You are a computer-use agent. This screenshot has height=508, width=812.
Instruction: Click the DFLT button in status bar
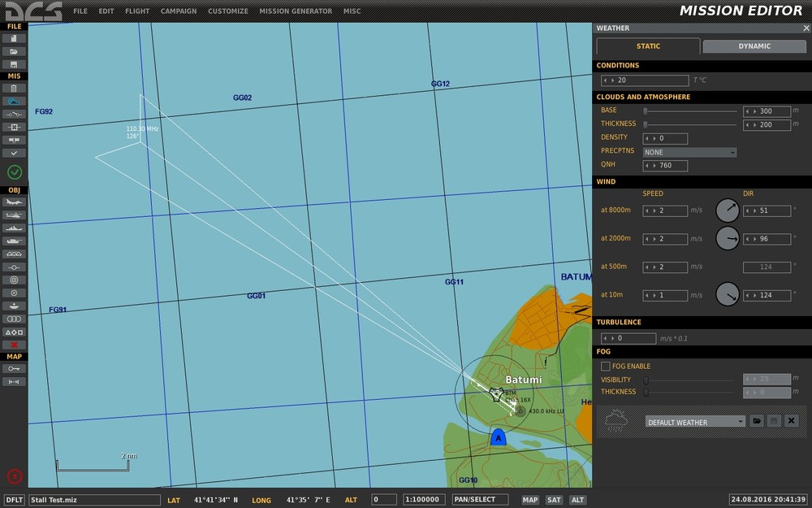tap(14, 500)
